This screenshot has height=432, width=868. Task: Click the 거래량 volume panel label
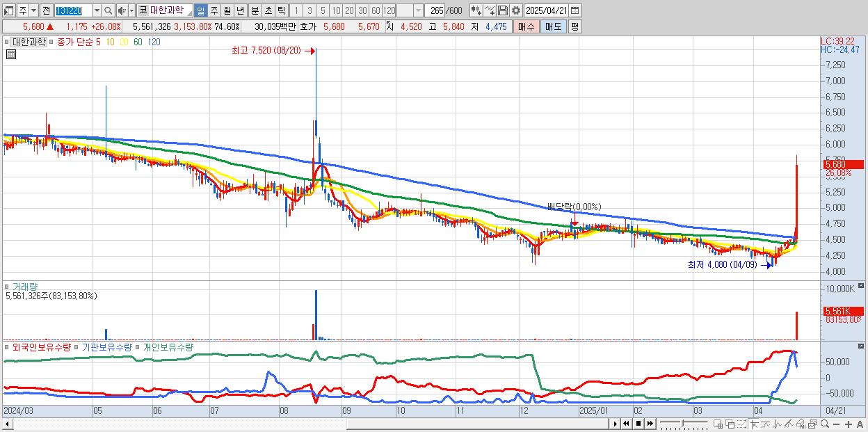[24, 286]
